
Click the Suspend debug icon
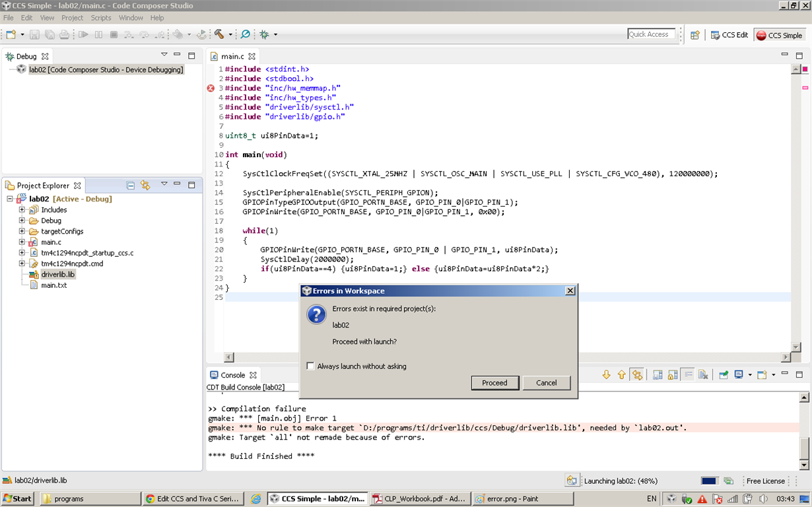pos(99,34)
